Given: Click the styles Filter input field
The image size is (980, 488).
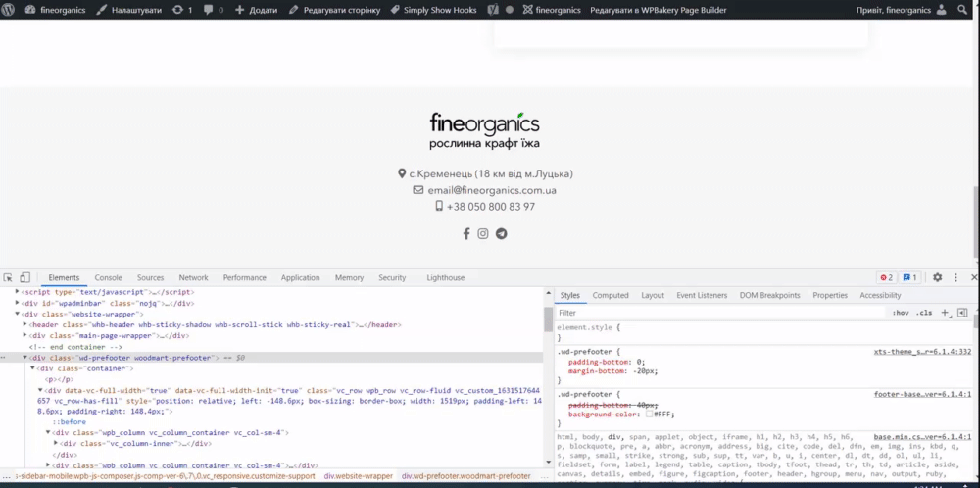Looking at the screenshot, I should (x=718, y=313).
